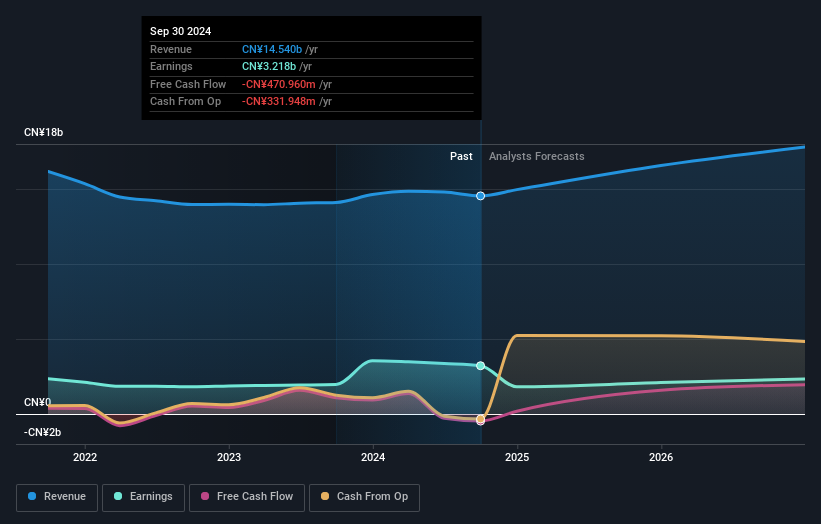Click the Earnings row label in tooltip
Viewport: 821px width, 524px height.
coord(171,66)
